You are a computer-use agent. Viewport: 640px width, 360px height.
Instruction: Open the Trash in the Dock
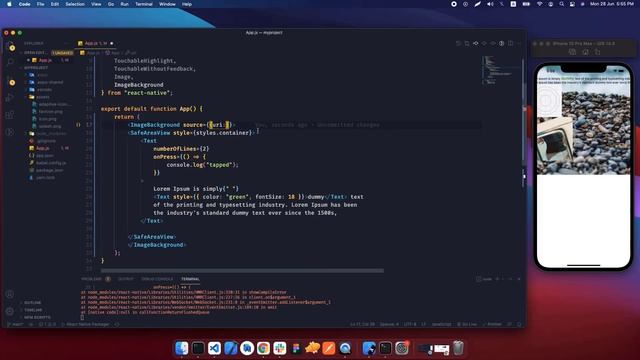pyautogui.click(x=458, y=348)
